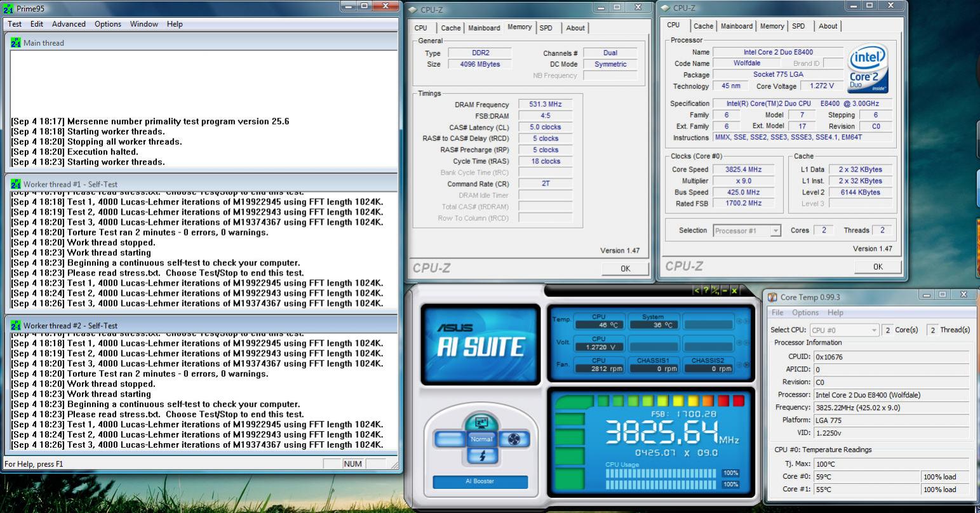Screen dimensions: 980x513
Task: Switch to Mainboard tab in left CPU-Z window
Action: (484, 28)
